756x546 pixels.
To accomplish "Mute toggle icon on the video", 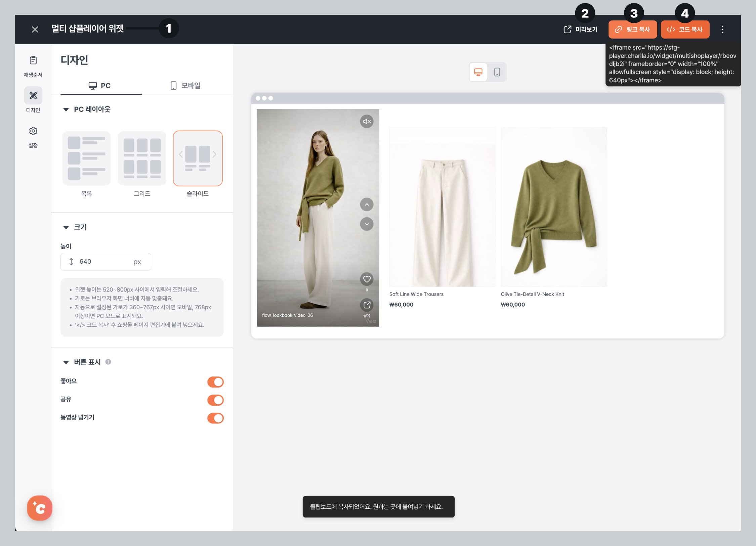I will tap(367, 121).
